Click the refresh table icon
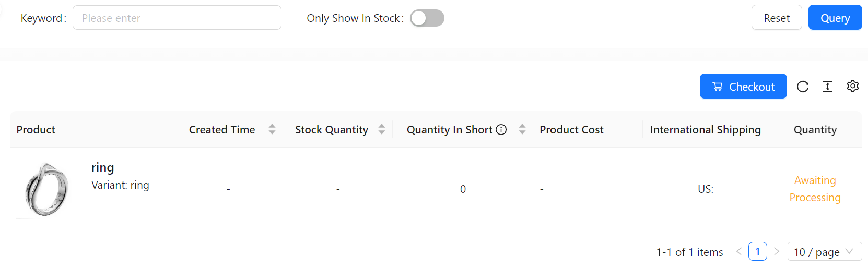Screen dimensions: 868x269 [x=803, y=87]
